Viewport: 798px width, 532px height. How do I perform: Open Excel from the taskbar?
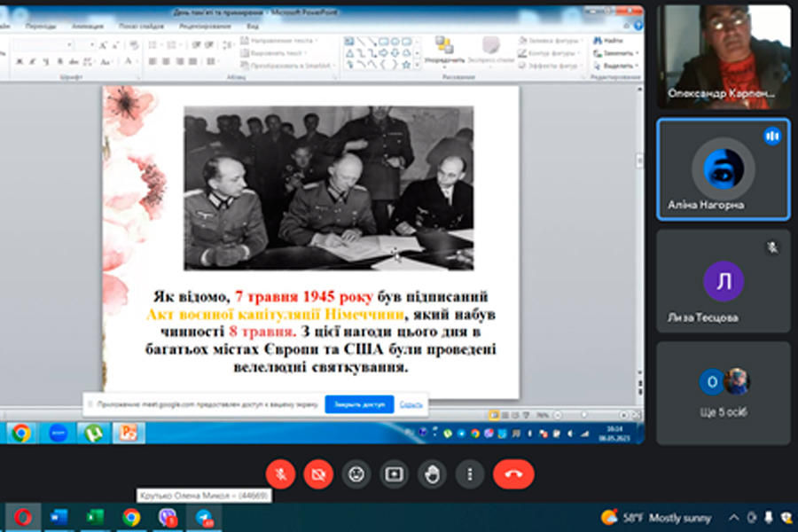(95, 517)
